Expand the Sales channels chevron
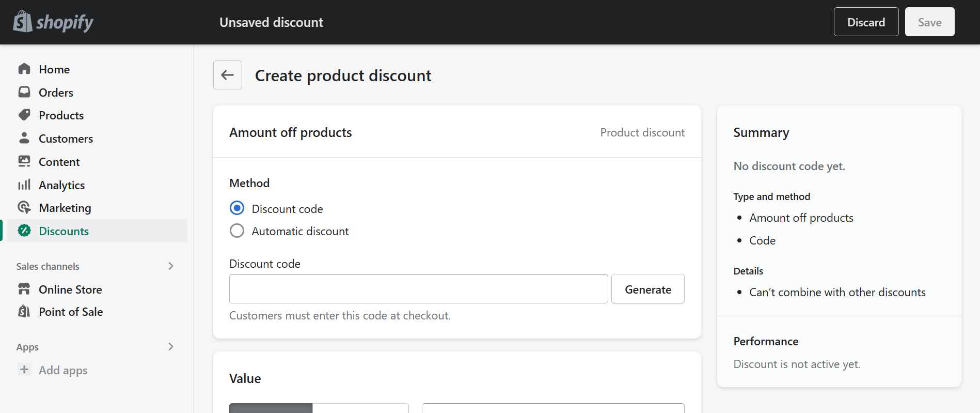 tap(171, 266)
